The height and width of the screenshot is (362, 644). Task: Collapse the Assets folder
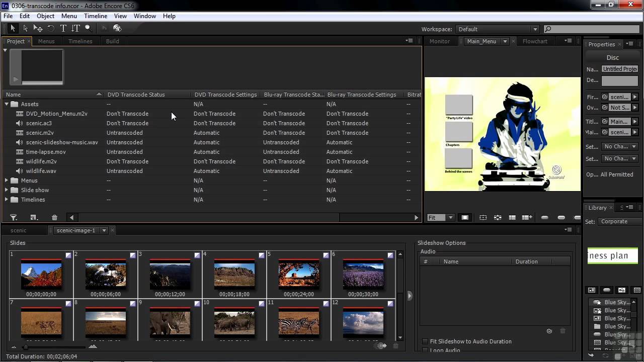point(7,104)
